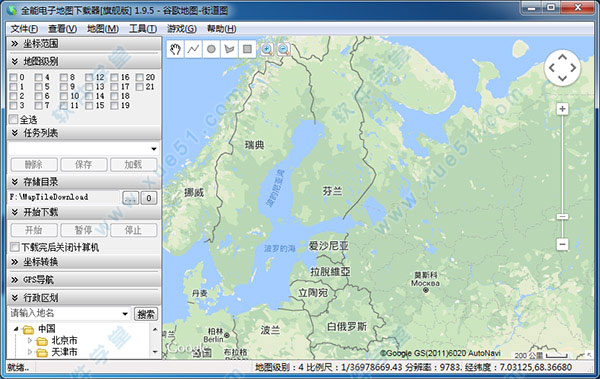This screenshot has height=379, width=600.
Task: Expand the GPS导航 panel
Action: 84,279
